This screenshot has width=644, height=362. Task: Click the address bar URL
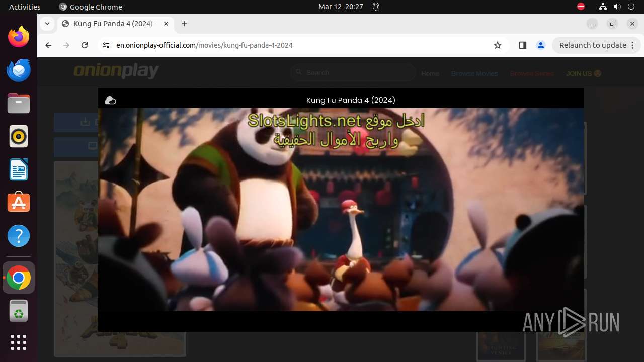tap(204, 45)
